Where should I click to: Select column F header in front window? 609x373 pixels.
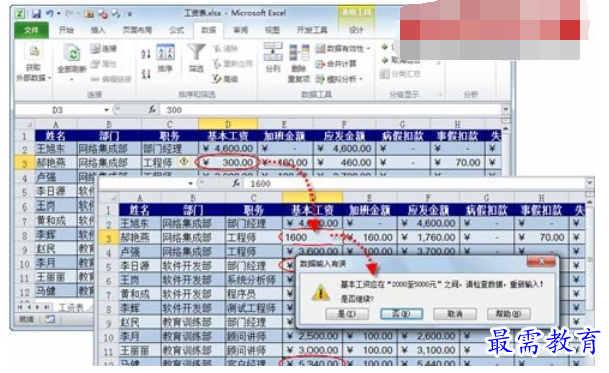[x=428, y=198]
